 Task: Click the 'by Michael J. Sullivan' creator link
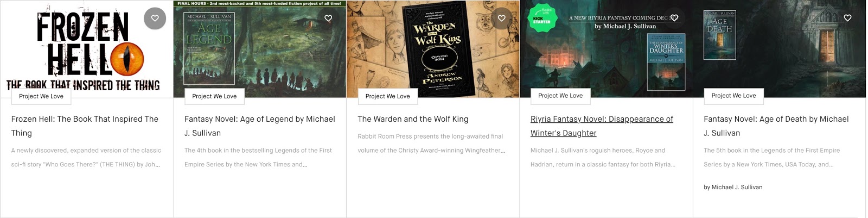coord(733,187)
